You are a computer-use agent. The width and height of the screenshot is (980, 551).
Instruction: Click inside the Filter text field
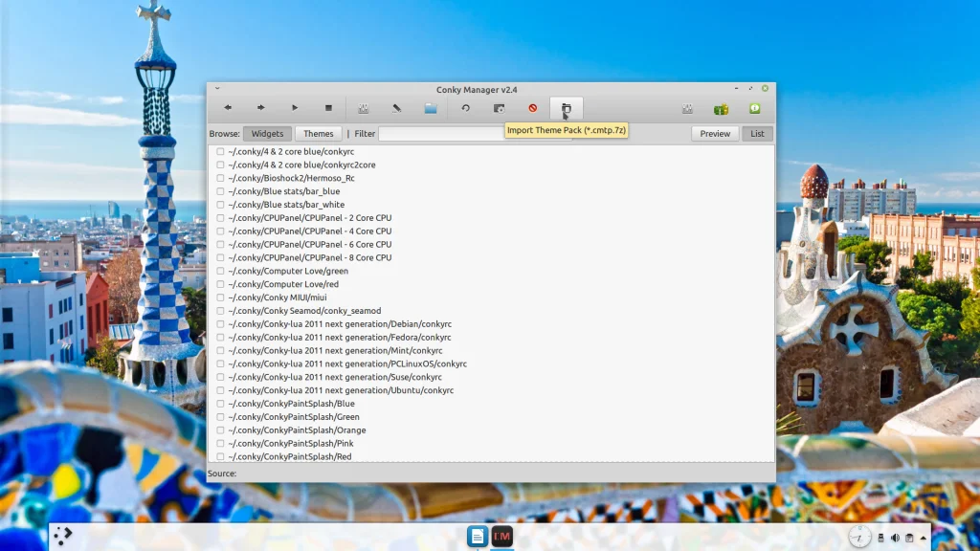[x=440, y=134]
